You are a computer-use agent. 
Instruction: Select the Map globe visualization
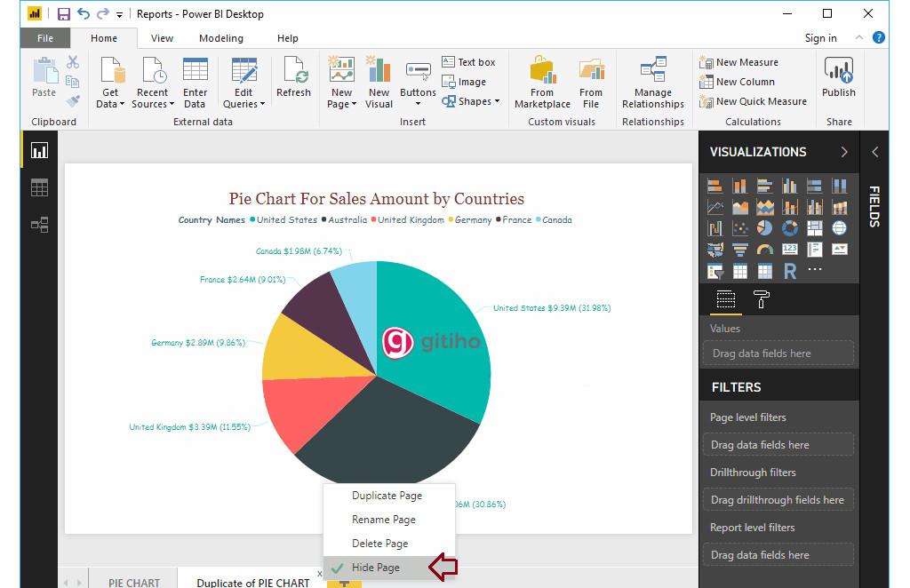click(x=840, y=228)
